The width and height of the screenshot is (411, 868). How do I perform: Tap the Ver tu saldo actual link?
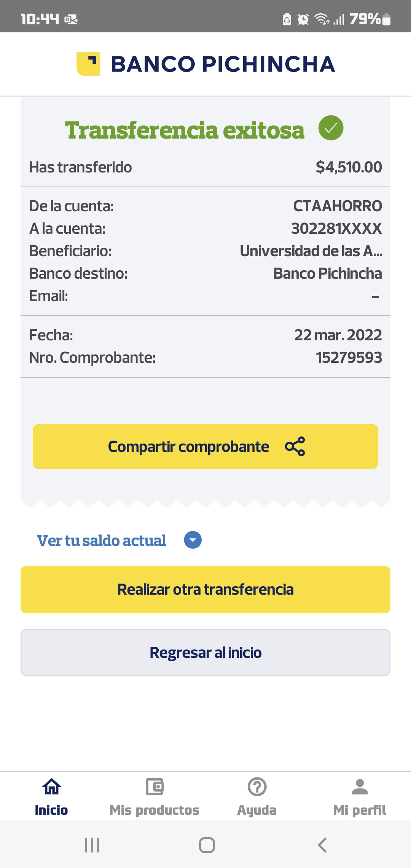pyautogui.click(x=102, y=541)
